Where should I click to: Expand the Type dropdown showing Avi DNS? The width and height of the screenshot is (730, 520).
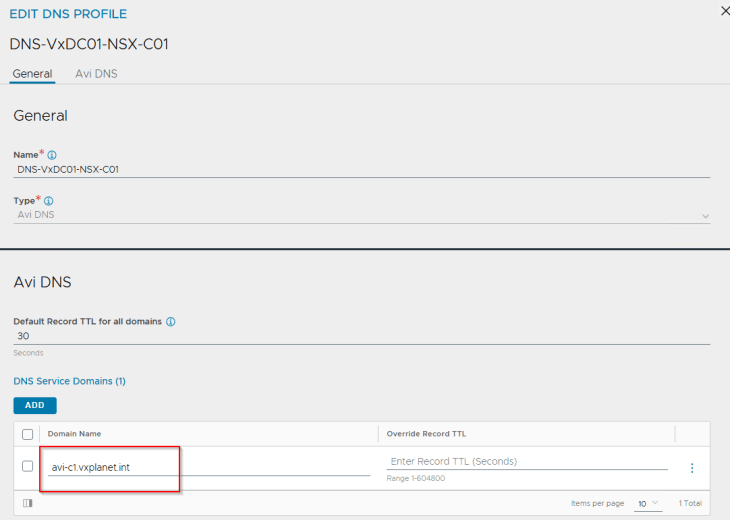[360, 216]
